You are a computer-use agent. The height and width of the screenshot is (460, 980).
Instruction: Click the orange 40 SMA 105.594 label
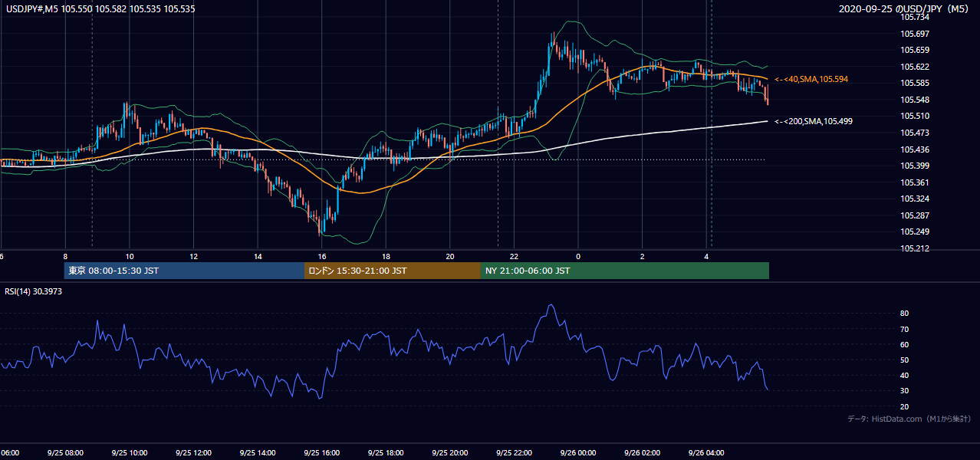811,79
